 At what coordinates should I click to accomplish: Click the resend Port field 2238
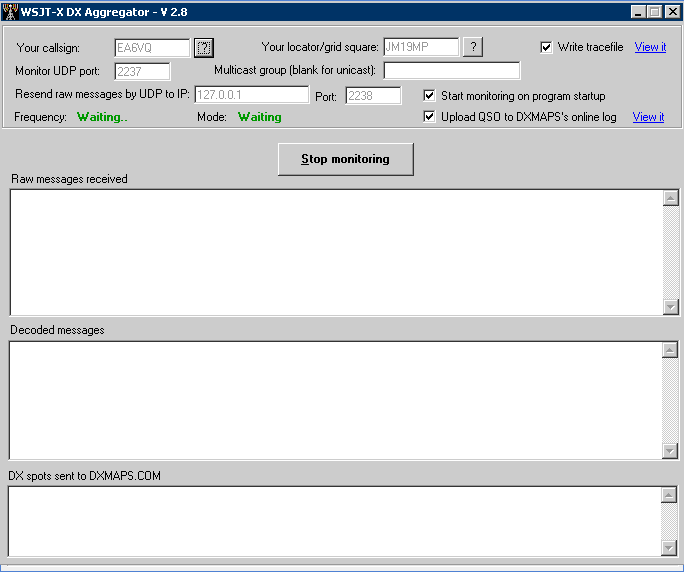tap(373, 96)
